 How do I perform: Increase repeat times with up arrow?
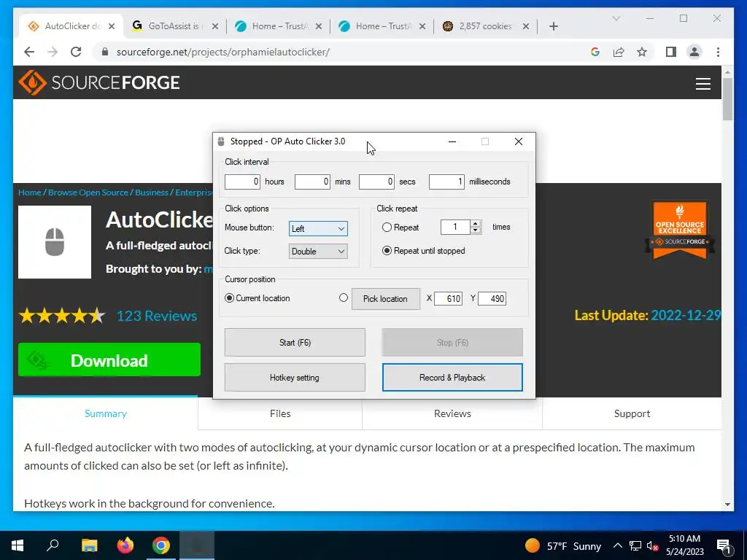[x=475, y=224]
